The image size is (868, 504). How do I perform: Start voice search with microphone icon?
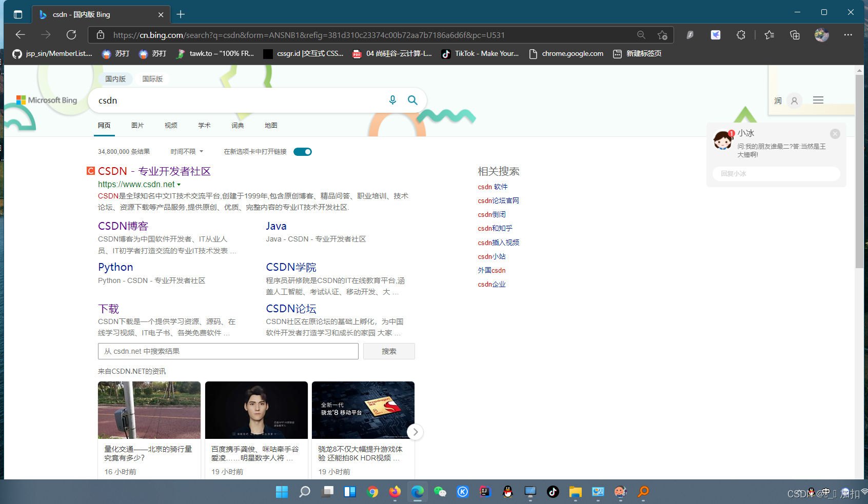coord(392,100)
